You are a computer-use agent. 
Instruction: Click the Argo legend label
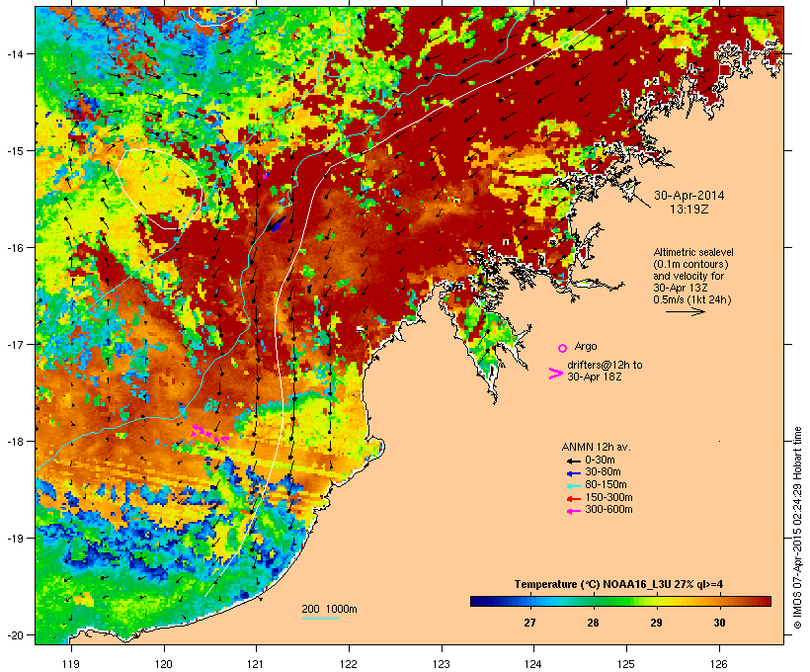[586, 346]
